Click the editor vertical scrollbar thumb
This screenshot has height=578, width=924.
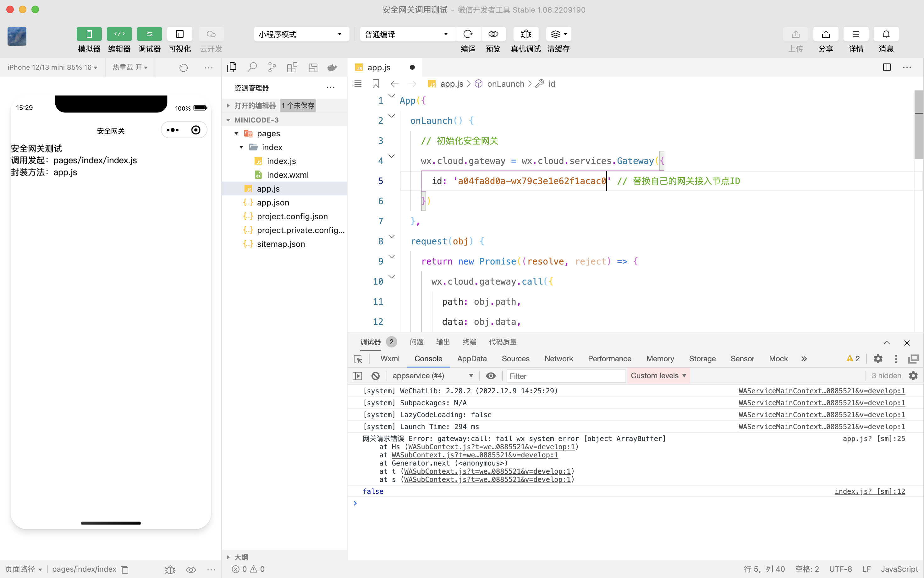click(919, 124)
